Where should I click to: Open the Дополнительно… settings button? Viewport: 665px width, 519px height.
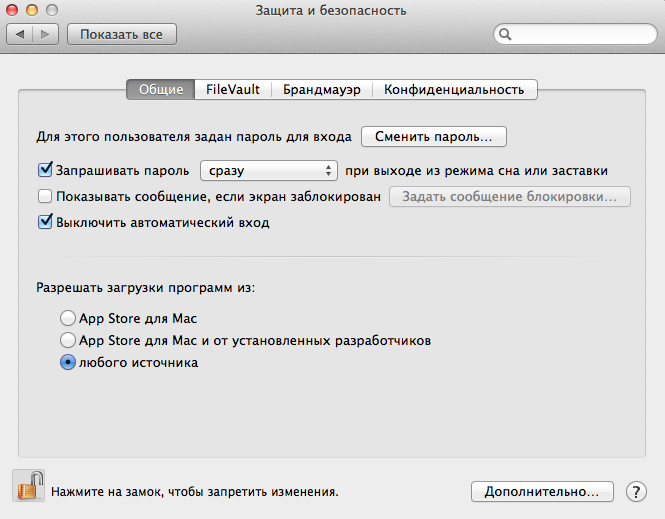click(x=542, y=492)
